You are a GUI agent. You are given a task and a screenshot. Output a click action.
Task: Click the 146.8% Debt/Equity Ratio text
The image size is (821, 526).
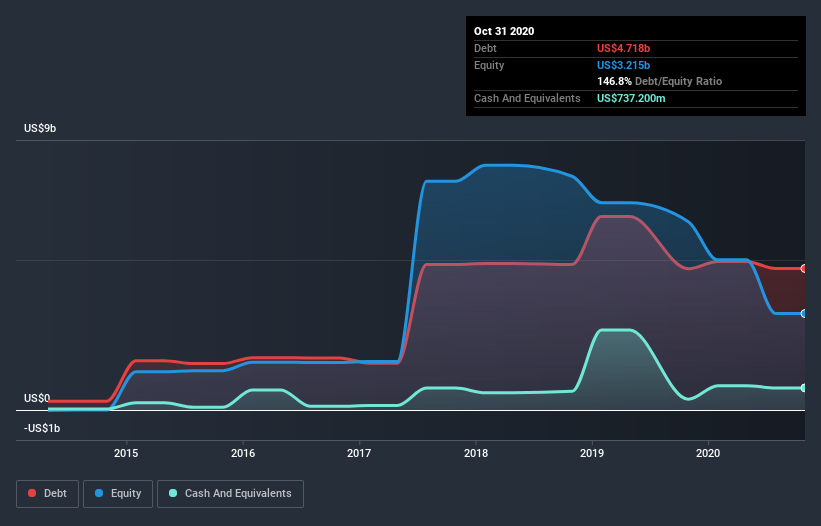coord(659,81)
